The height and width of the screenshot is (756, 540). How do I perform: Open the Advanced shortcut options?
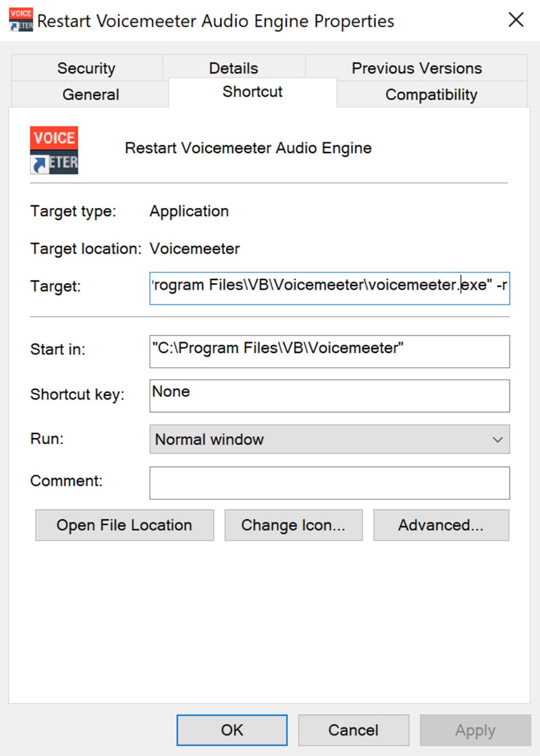coord(441,525)
